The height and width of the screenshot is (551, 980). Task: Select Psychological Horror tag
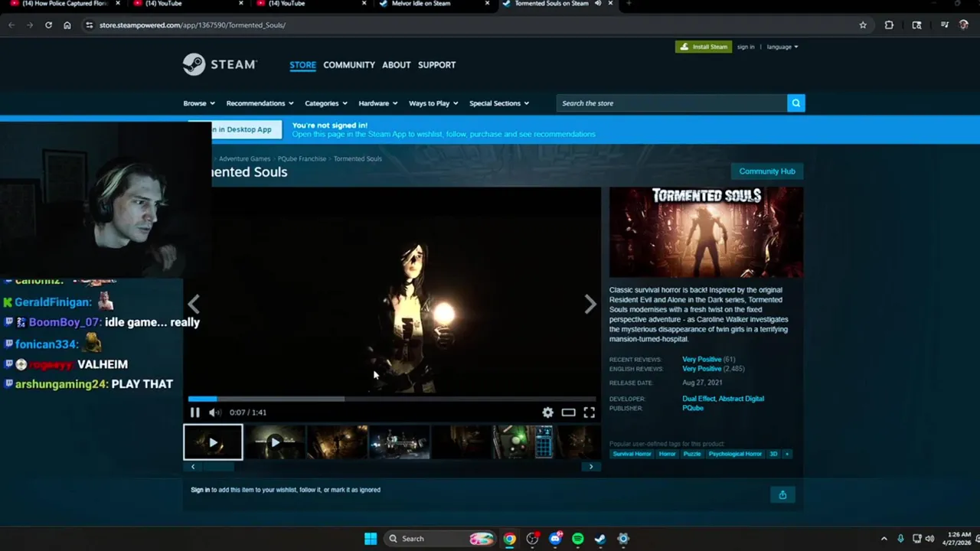click(735, 454)
